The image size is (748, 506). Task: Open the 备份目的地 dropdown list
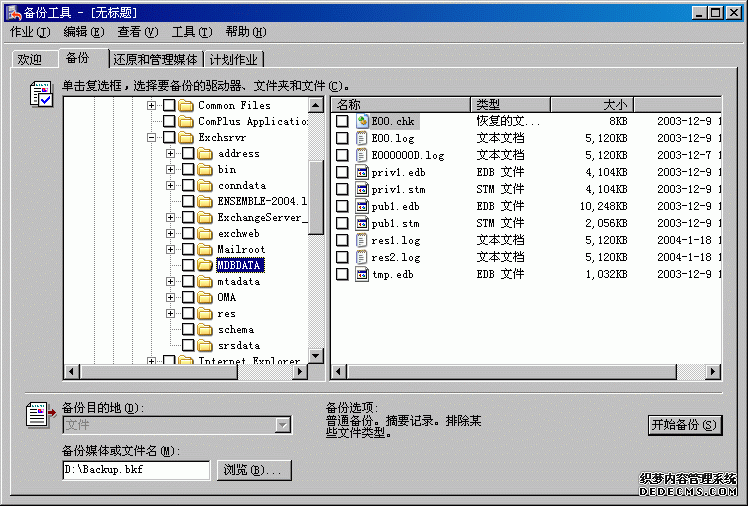pyautogui.click(x=283, y=425)
